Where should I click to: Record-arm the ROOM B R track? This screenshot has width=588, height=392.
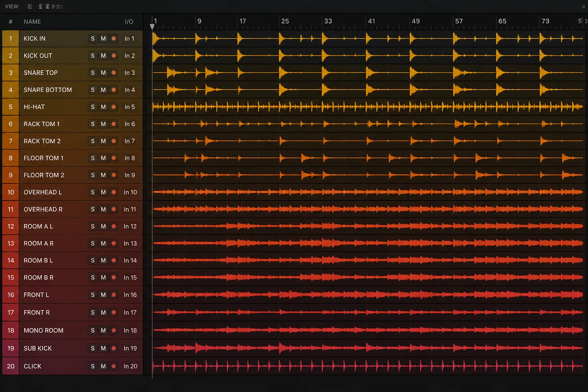(x=114, y=278)
